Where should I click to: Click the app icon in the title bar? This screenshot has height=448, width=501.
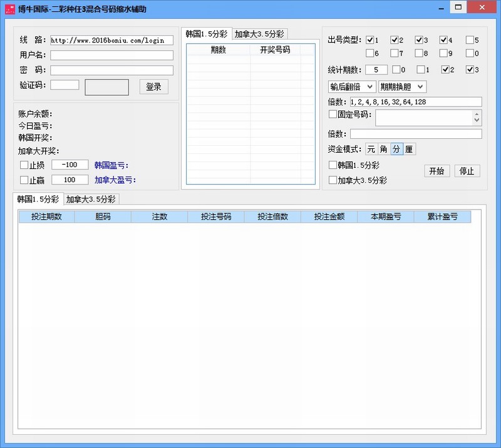tap(9, 8)
